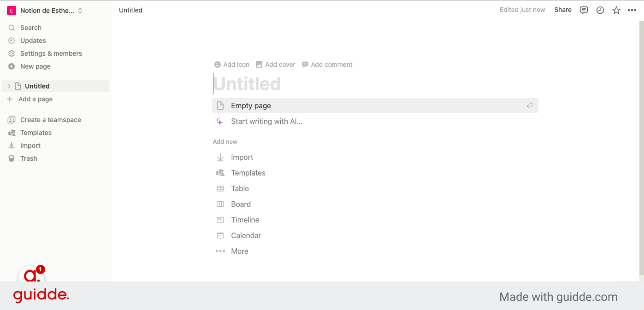Select the Calendar view option
Screen dimensions: 644x310
pyautogui.click(x=246, y=235)
